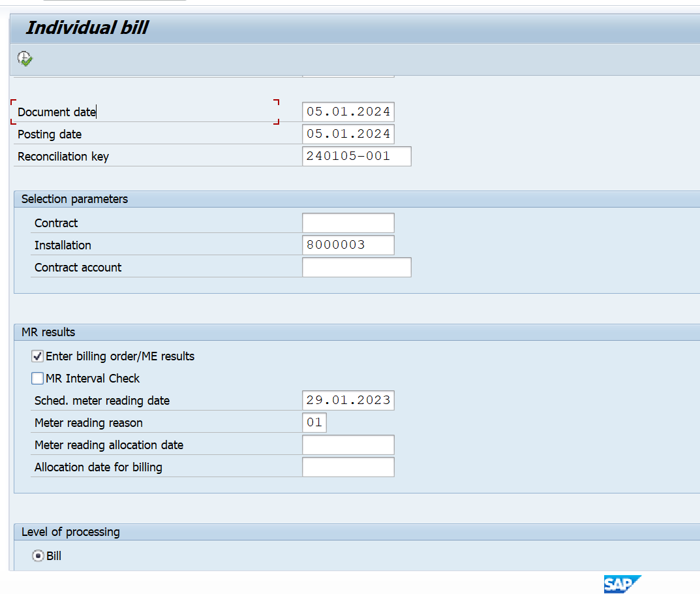Click the Installation label
The width and height of the screenshot is (700, 594).
pos(63,245)
